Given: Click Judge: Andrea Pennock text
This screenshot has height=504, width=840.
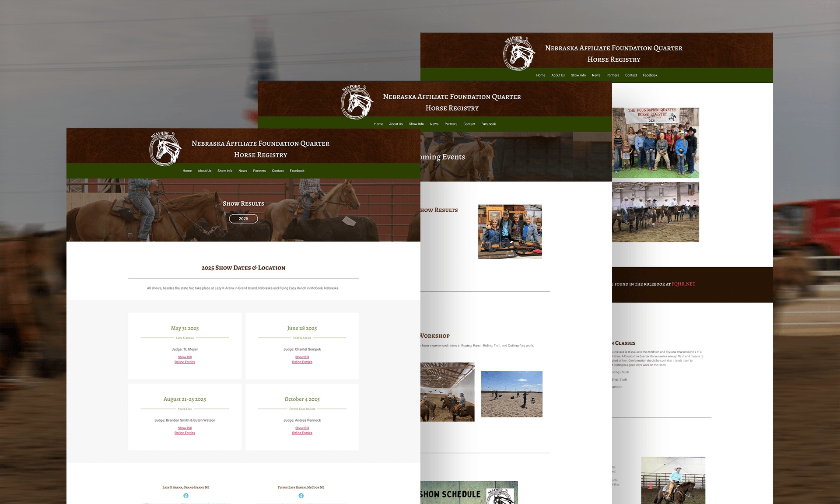Looking at the screenshot, I should point(302,420).
